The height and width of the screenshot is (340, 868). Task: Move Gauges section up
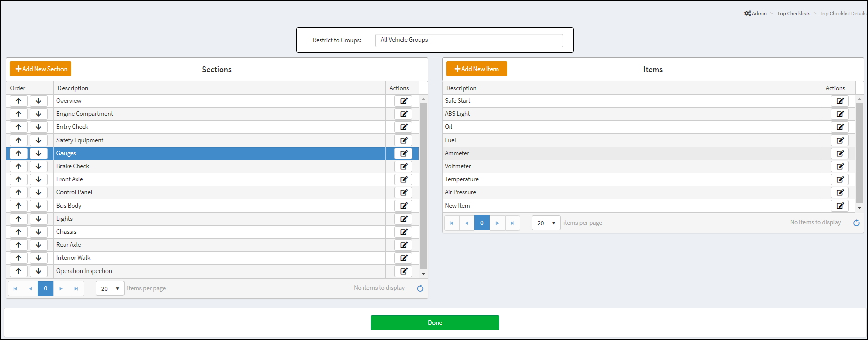pos(18,153)
